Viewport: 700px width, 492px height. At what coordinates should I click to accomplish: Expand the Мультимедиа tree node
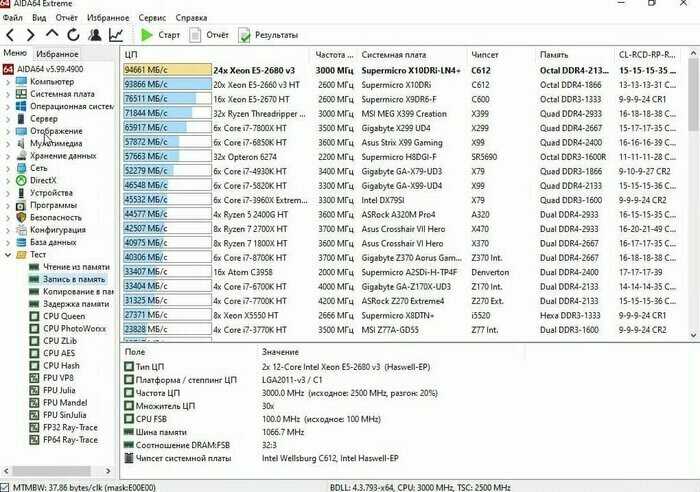point(8,144)
